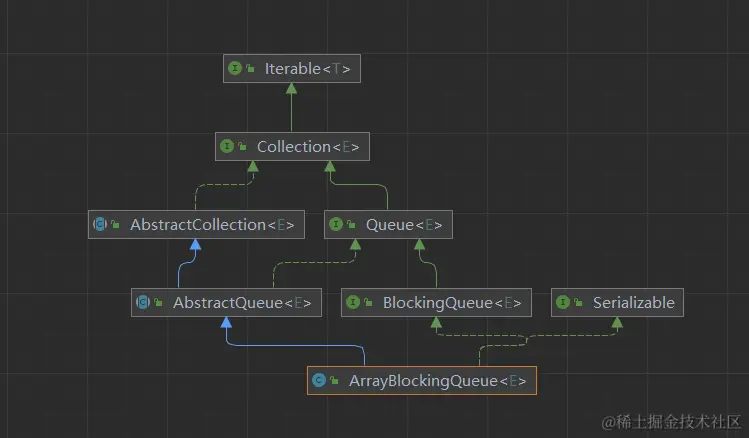This screenshot has width=749, height=438.
Task: Click the lock icon beside AbstractQueue<E>
Action: tap(158, 302)
